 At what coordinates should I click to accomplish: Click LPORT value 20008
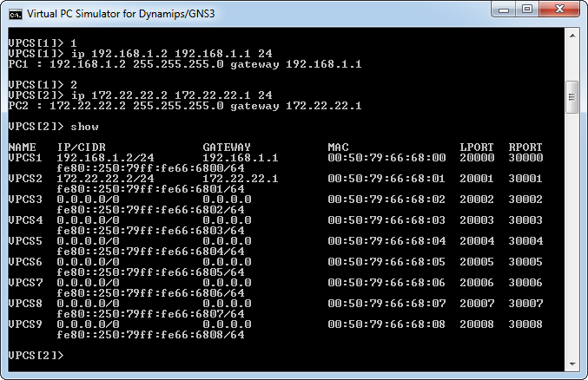click(x=477, y=324)
